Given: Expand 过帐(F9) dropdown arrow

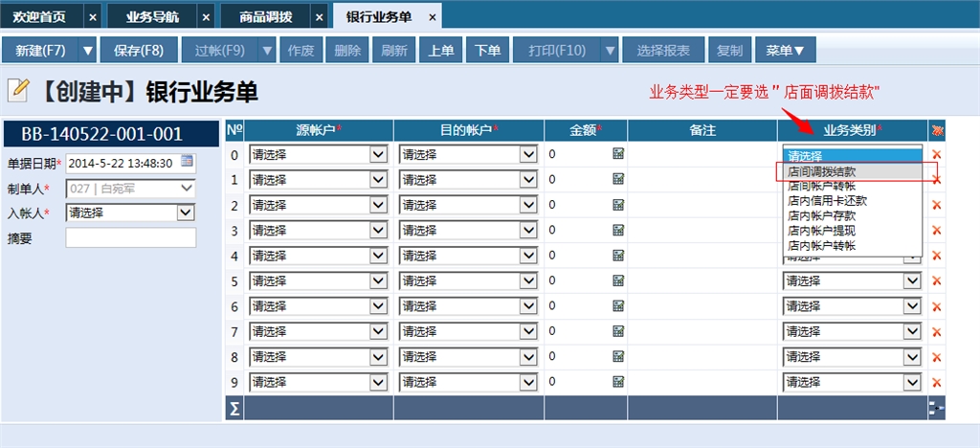Looking at the screenshot, I should [x=268, y=51].
